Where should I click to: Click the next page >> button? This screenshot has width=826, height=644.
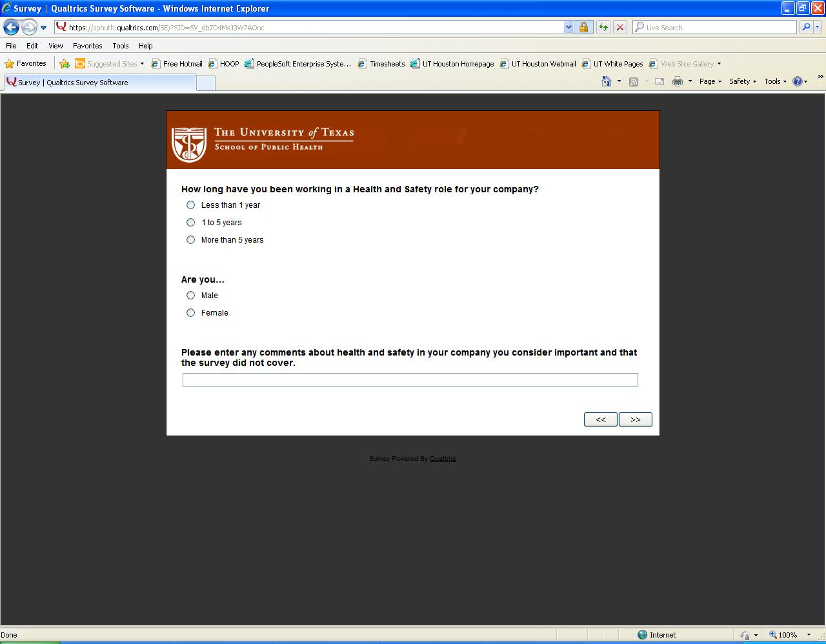636,419
